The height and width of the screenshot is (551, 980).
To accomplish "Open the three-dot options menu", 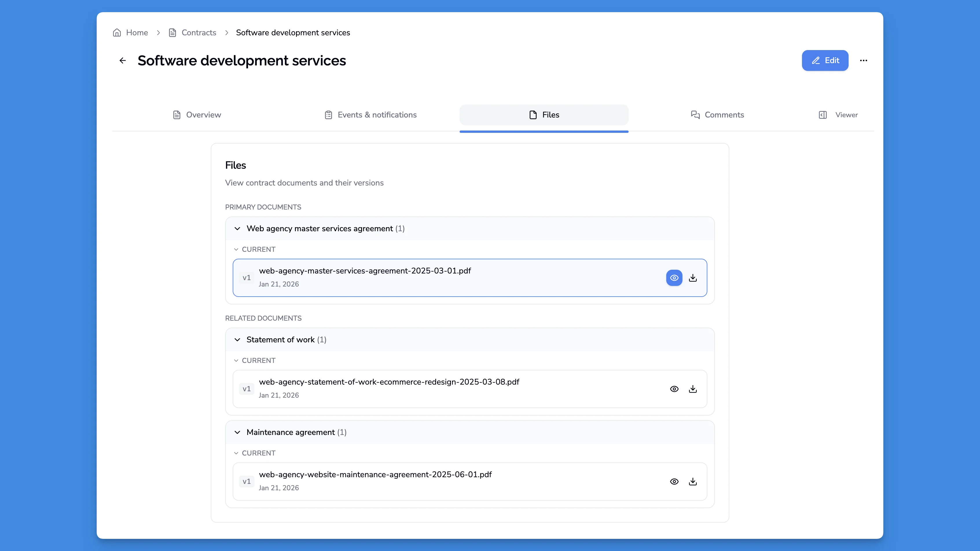I will pyautogui.click(x=864, y=60).
